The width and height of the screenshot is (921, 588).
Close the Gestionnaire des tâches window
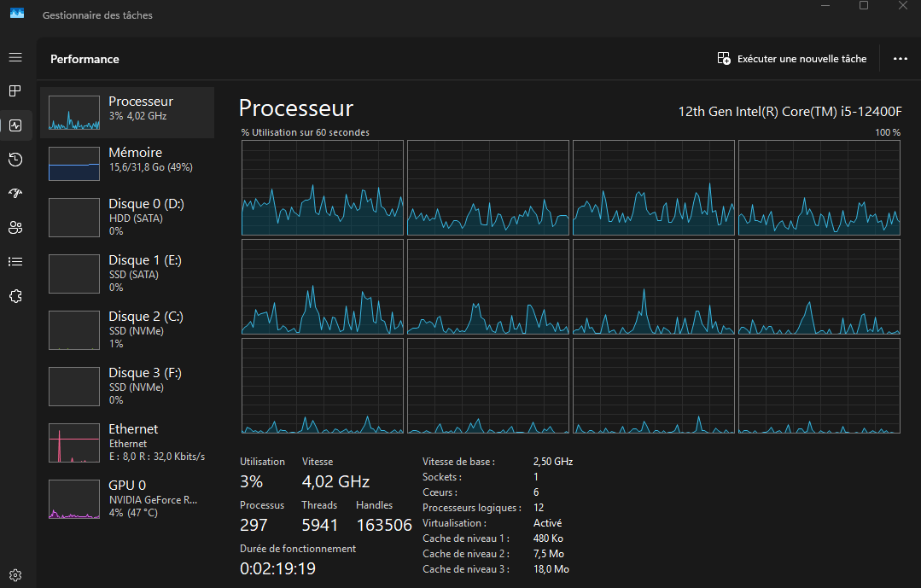[x=903, y=6]
